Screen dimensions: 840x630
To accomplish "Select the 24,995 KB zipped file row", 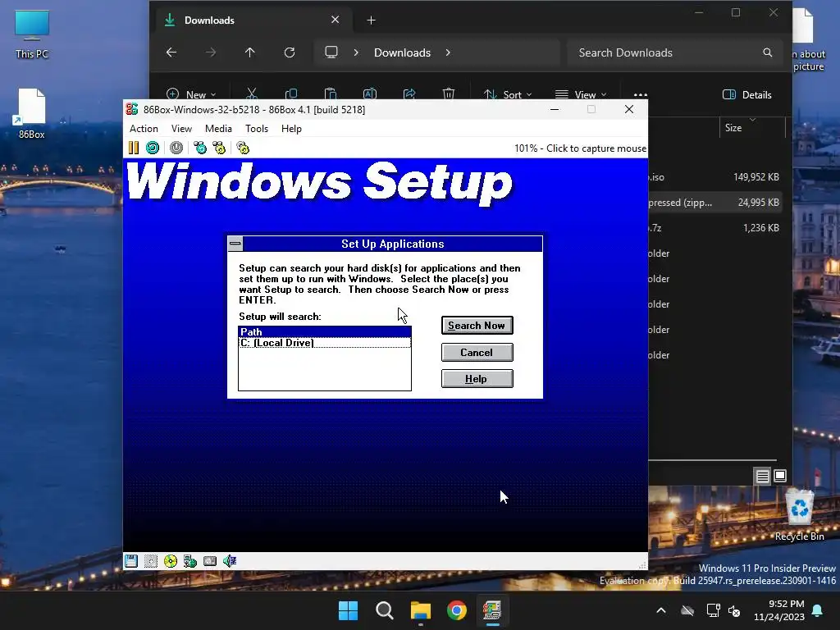I will 714,203.
